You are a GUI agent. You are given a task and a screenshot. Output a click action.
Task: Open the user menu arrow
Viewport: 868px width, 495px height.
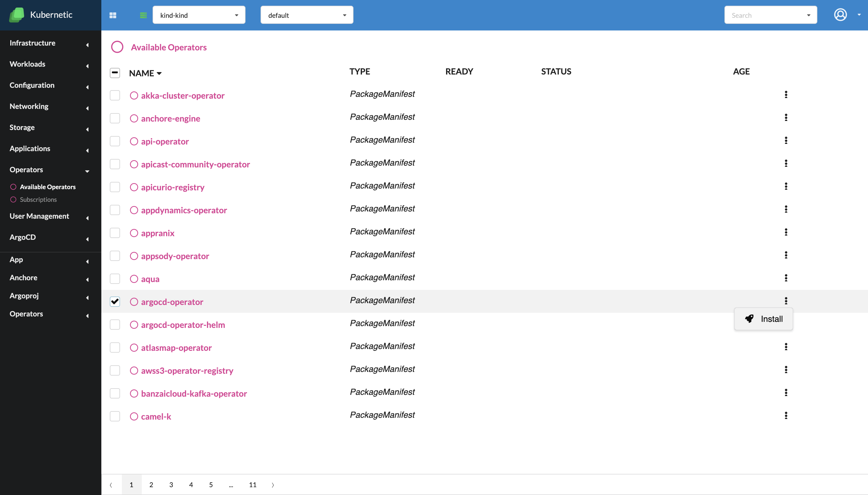[x=859, y=15]
